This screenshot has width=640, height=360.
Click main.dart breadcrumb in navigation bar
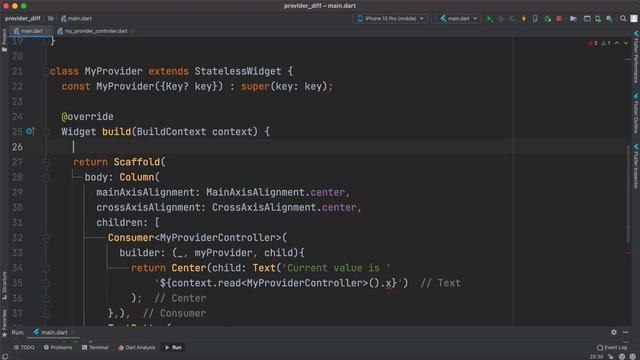pos(76,18)
